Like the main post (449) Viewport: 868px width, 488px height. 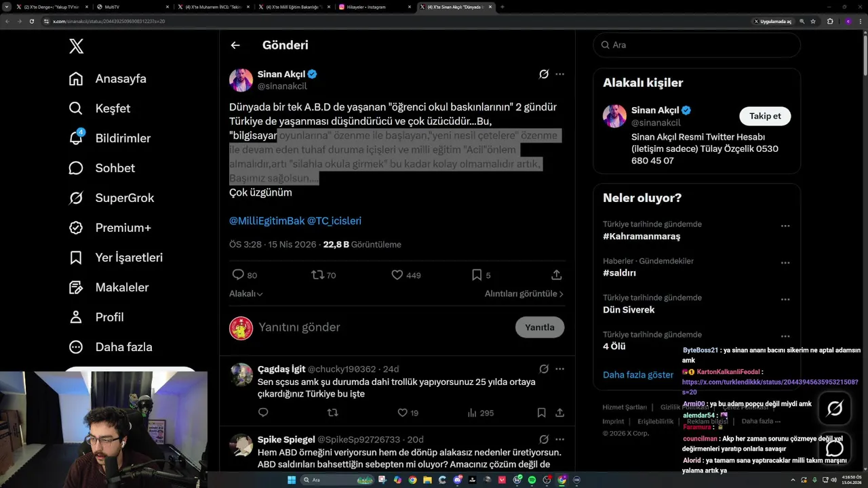pyautogui.click(x=406, y=275)
